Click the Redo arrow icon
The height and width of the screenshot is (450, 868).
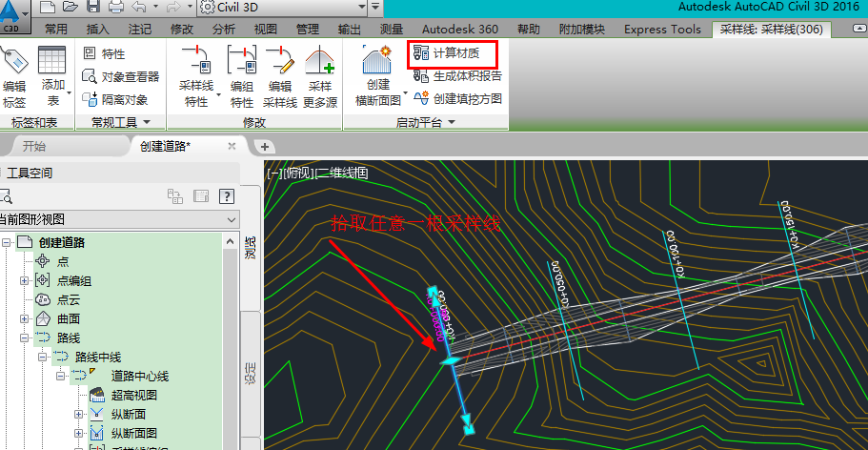[172, 8]
